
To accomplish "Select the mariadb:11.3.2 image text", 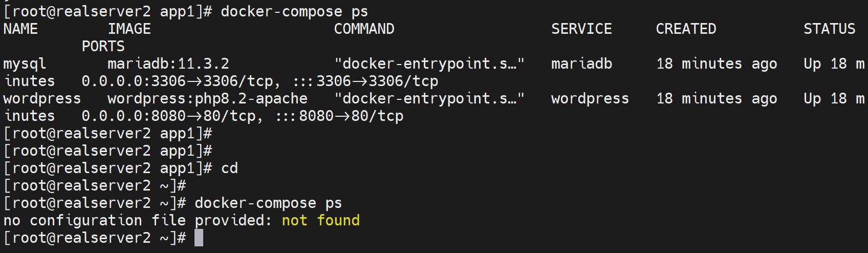I will pyautogui.click(x=168, y=64).
